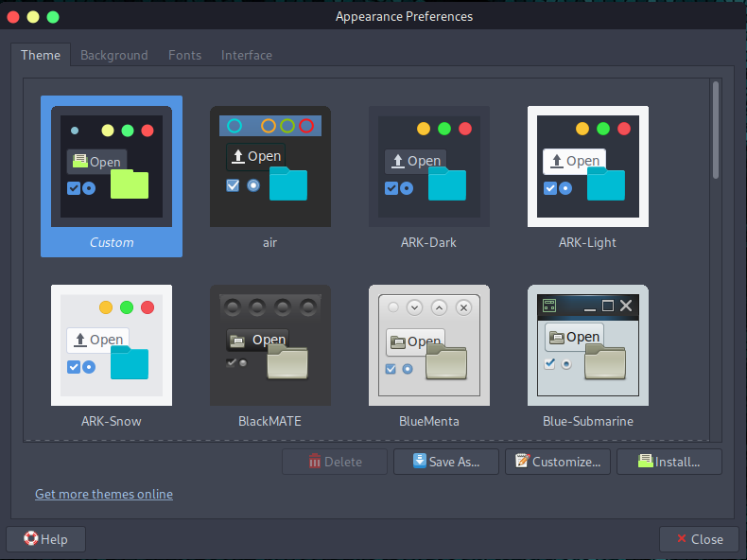Pick the Blue-Submarine theme icon

588,345
